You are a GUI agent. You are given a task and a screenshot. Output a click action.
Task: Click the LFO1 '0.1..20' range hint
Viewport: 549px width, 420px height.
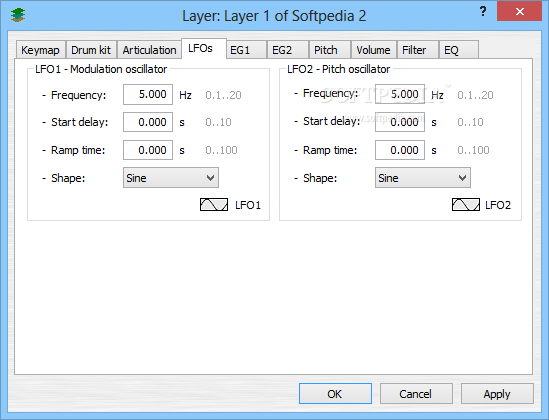[x=223, y=95]
